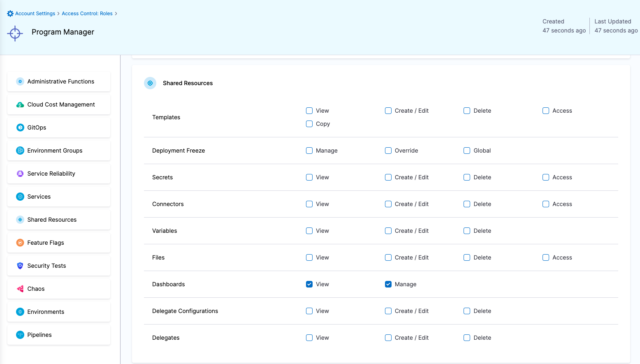Select Environments from the sidebar list

[x=45, y=312]
